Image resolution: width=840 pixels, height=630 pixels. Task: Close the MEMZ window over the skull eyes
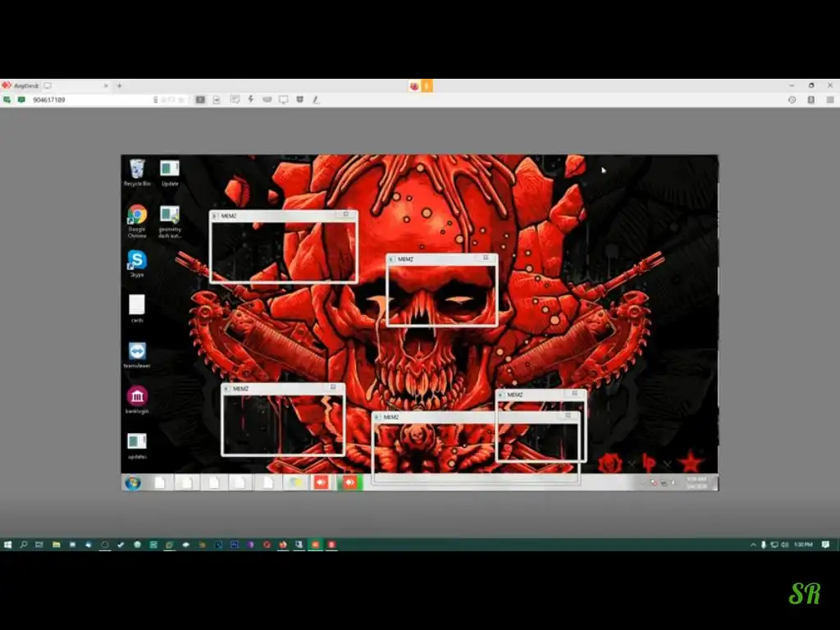[x=486, y=258]
